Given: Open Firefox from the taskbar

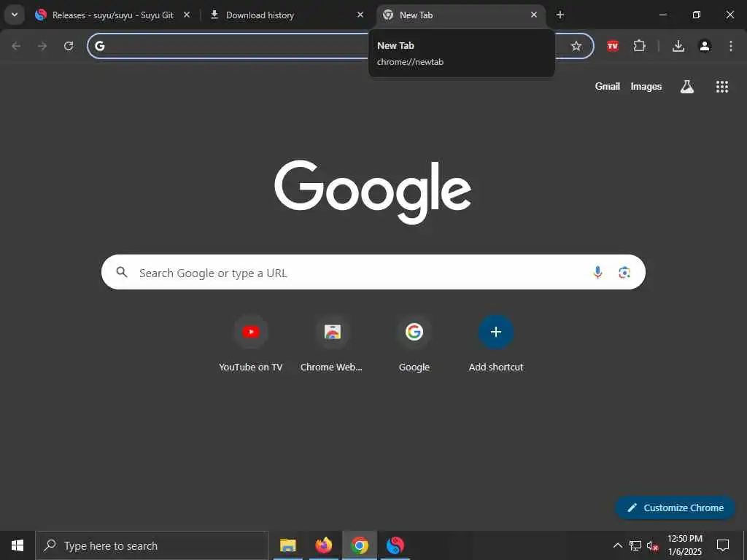Looking at the screenshot, I should [323, 545].
